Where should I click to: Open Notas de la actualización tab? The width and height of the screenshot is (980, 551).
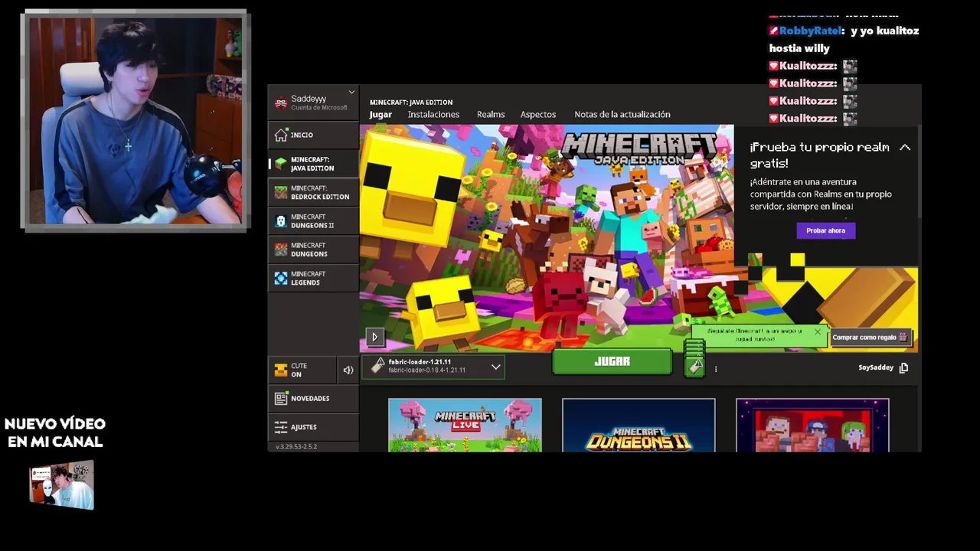click(x=622, y=115)
